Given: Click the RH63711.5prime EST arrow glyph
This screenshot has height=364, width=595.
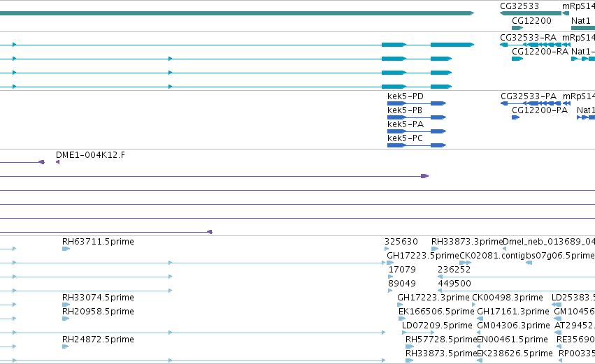Looking at the screenshot, I should [x=66, y=249].
